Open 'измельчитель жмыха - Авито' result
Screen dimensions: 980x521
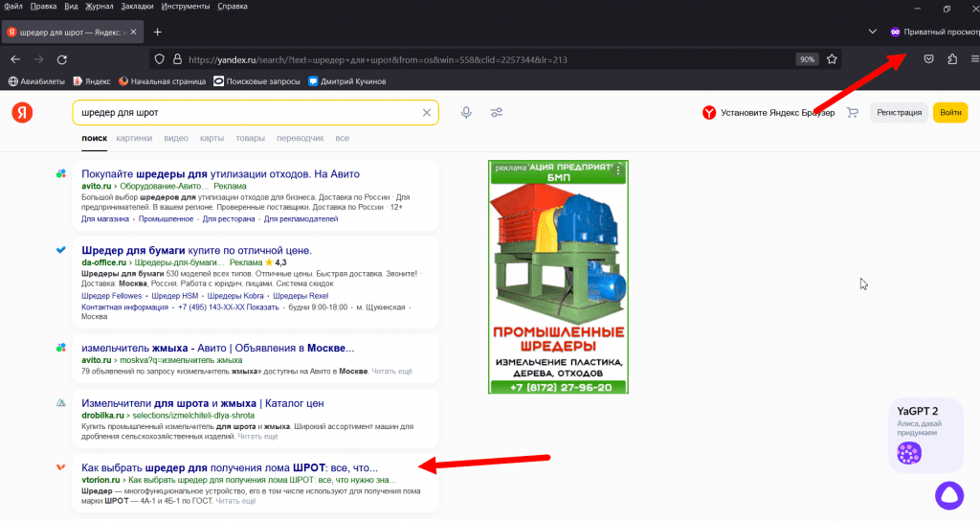(217, 348)
